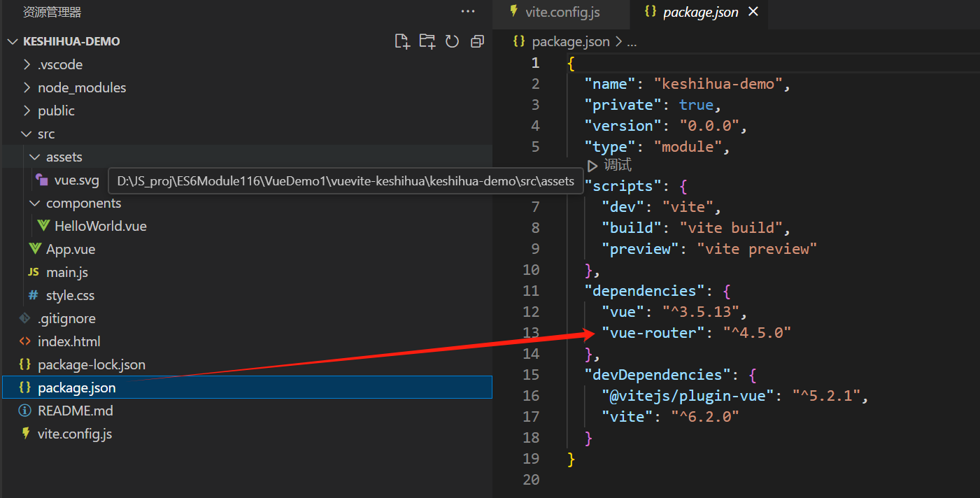Image resolution: width=980 pixels, height=498 pixels.
Task: Click the 资源管理器 explorer title
Action: 52,12
